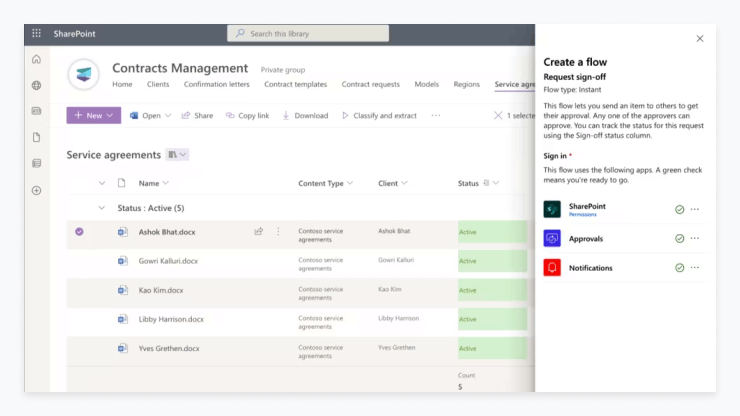Click Download button

305,115
